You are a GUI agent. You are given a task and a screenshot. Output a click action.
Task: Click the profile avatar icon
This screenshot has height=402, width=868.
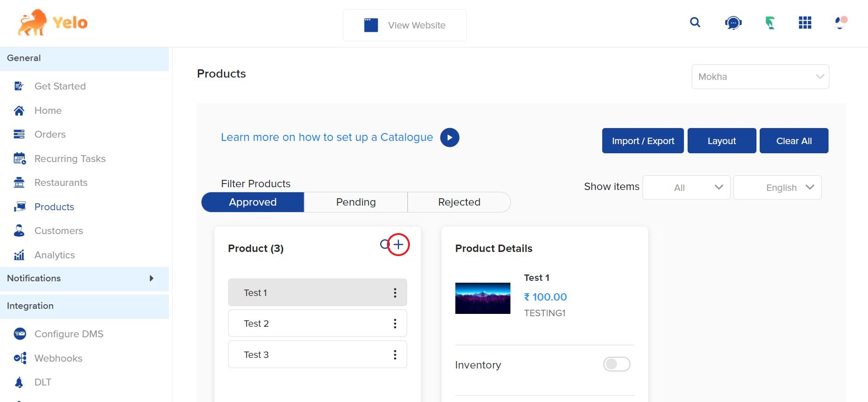coord(840,22)
